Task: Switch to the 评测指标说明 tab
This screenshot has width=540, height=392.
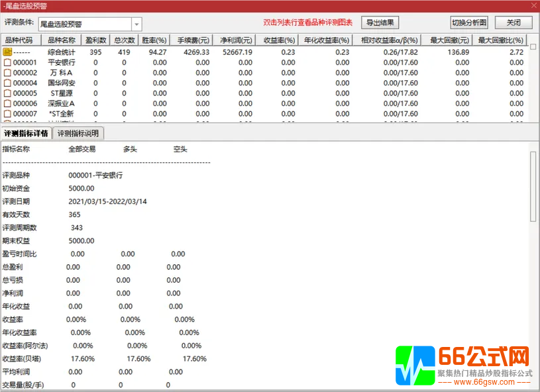Action: tap(78, 133)
